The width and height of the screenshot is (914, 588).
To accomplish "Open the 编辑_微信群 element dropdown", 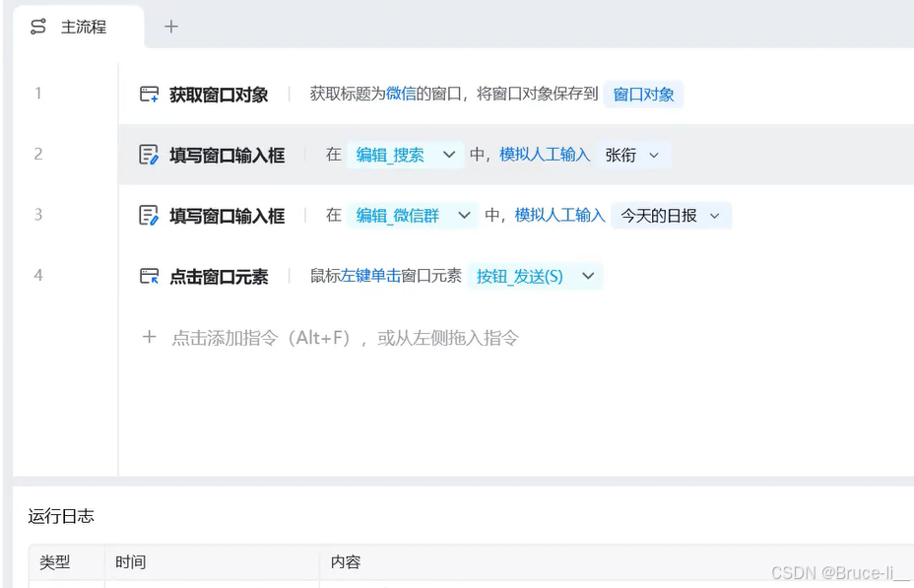I will coord(413,215).
